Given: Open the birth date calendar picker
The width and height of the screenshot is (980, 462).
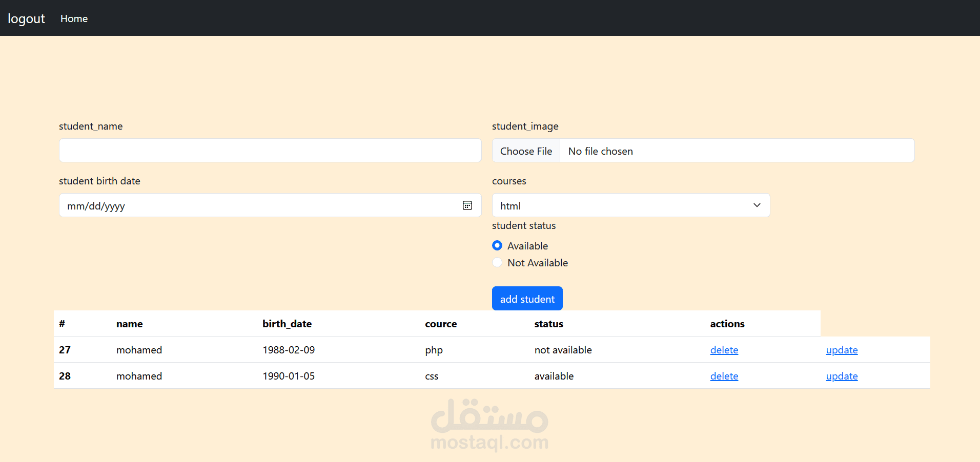Looking at the screenshot, I should 467,205.
